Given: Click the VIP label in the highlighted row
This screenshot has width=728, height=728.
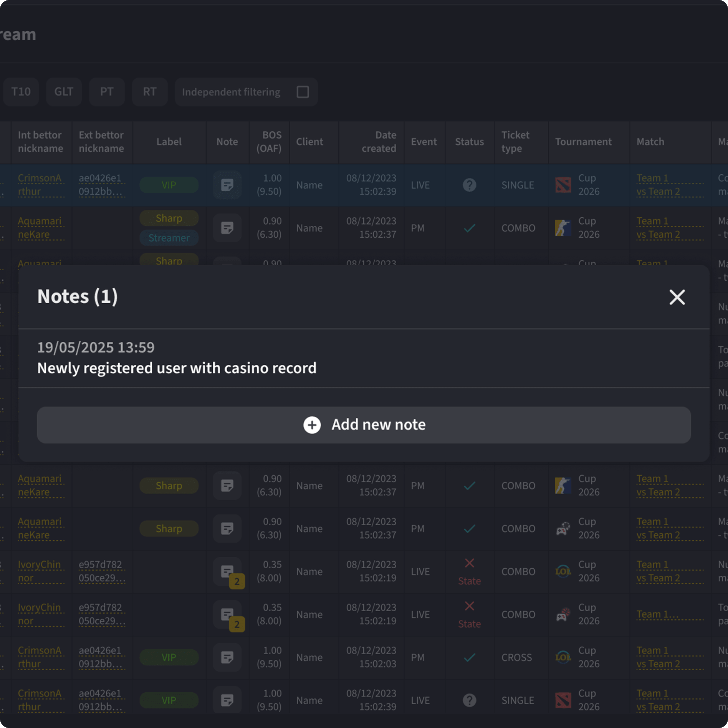Looking at the screenshot, I should click(169, 185).
